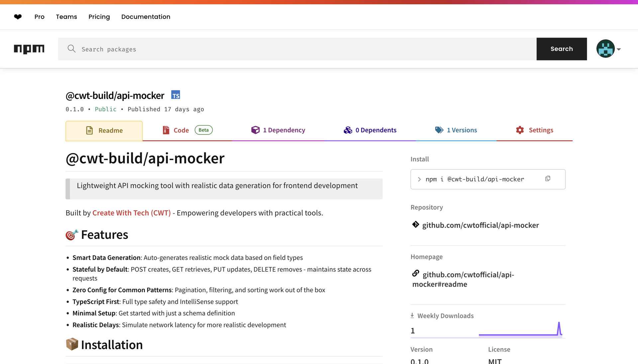
Task: Click the Code tab file icon
Action: [x=166, y=130]
